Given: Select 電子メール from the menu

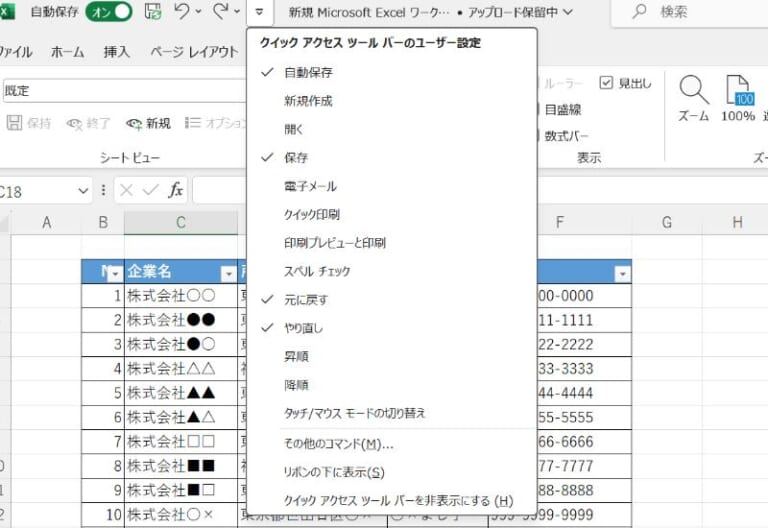Looking at the screenshot, I should coord(392,186).
